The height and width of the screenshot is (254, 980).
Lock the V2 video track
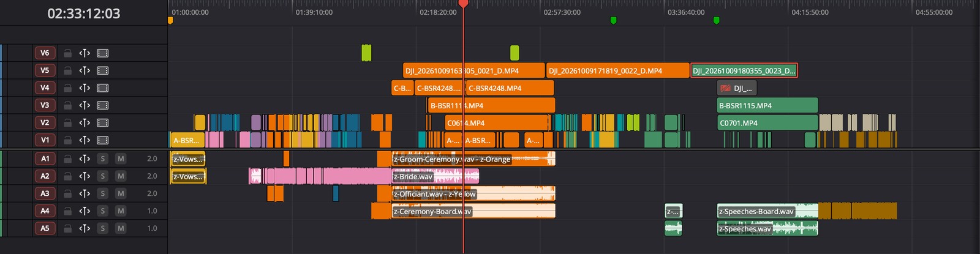68,123
